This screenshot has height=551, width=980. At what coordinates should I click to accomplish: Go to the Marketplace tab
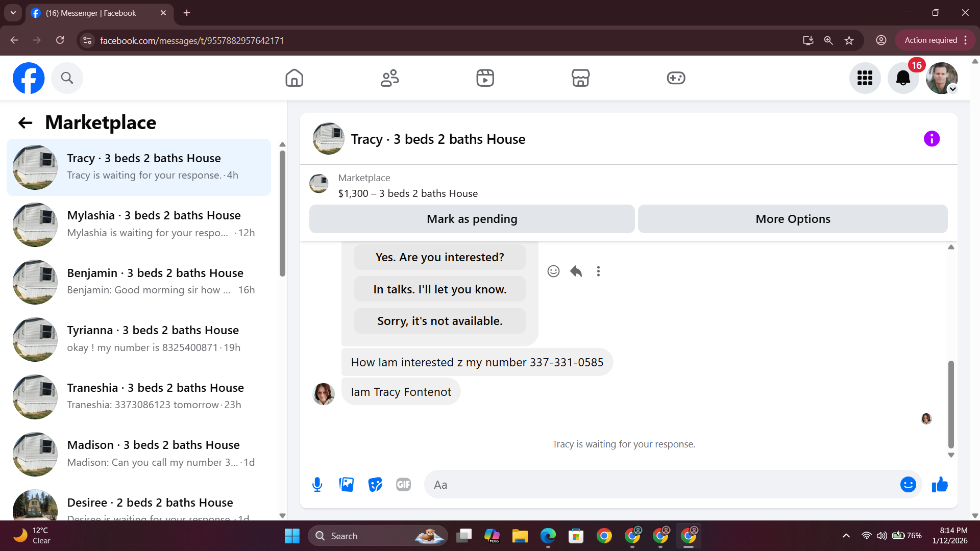tap(580, 78)
